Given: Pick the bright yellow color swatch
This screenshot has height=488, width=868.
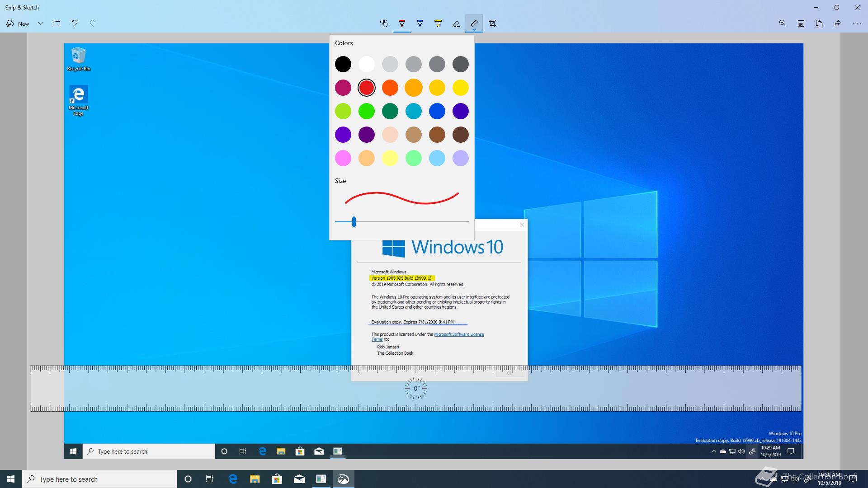Looking at the screenshot, I should tap(461, 88).
